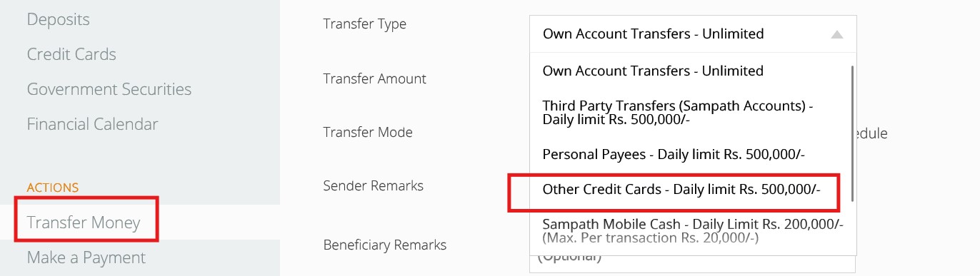This screenshot has width=980, height=276.
Task: Go to Government Securities
Action: click(109, 89)
